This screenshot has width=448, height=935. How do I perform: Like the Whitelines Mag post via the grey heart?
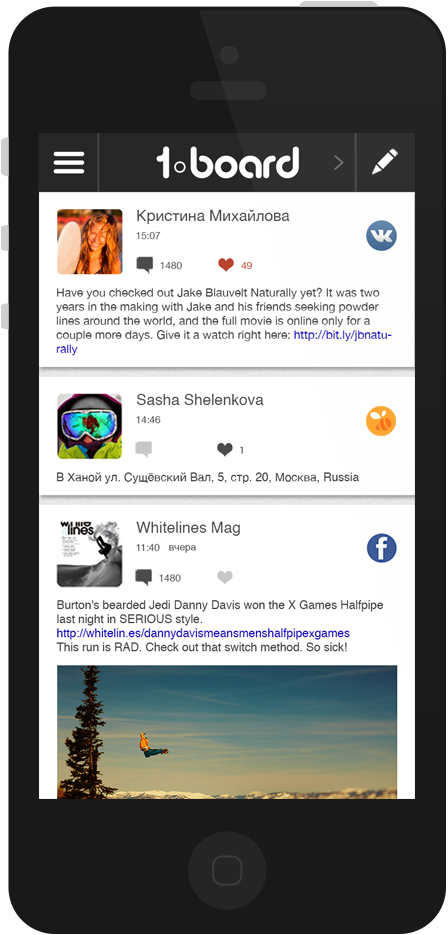(225, 577)
